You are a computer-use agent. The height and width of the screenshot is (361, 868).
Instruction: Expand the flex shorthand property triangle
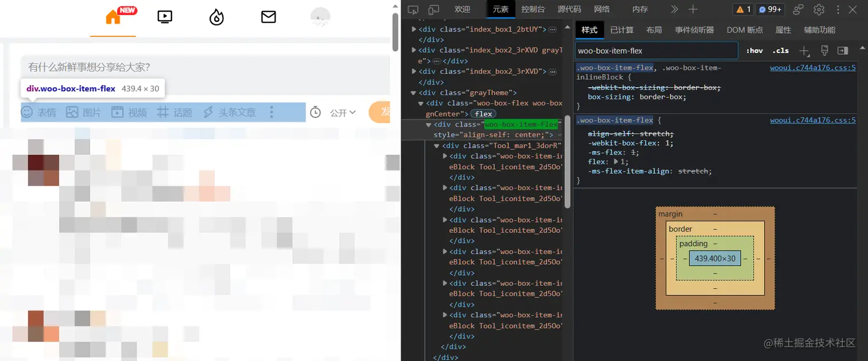[x=616, y=162]
